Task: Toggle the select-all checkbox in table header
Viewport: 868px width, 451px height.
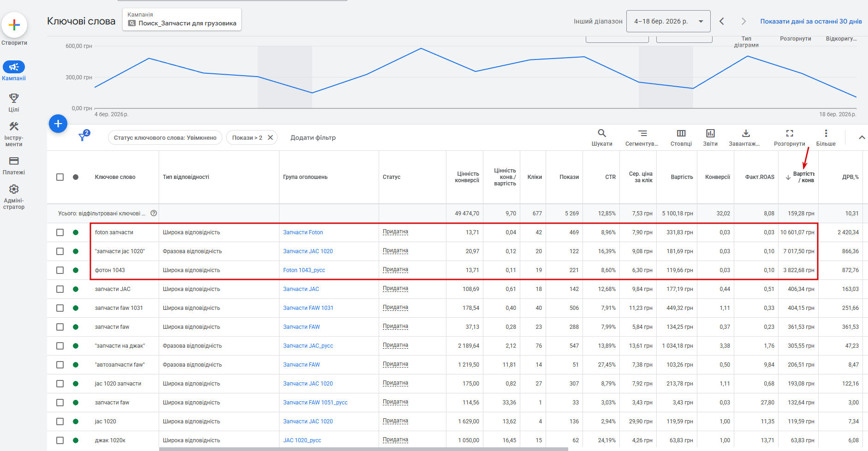Action: point(60,177)
